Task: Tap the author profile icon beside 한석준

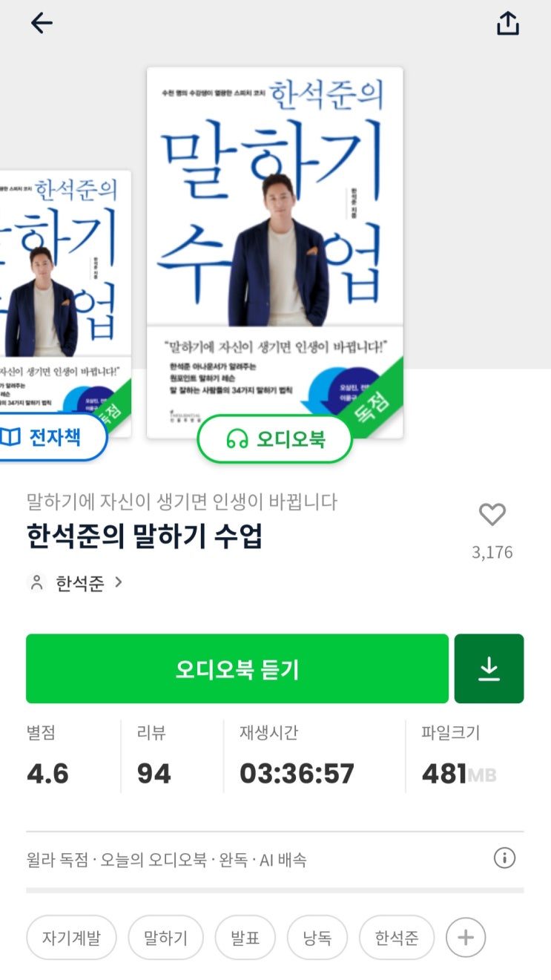Action: (36, 583)
